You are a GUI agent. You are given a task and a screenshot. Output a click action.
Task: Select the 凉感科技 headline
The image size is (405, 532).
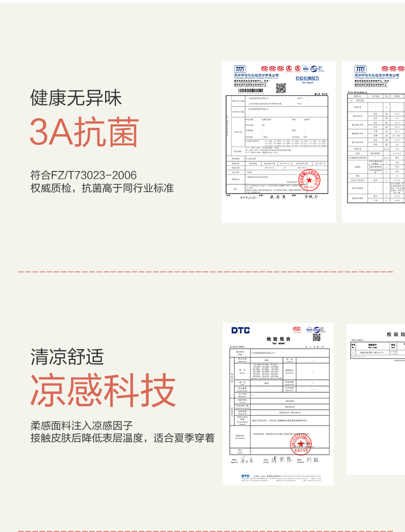pyautogui.click(x=103, y=390)
